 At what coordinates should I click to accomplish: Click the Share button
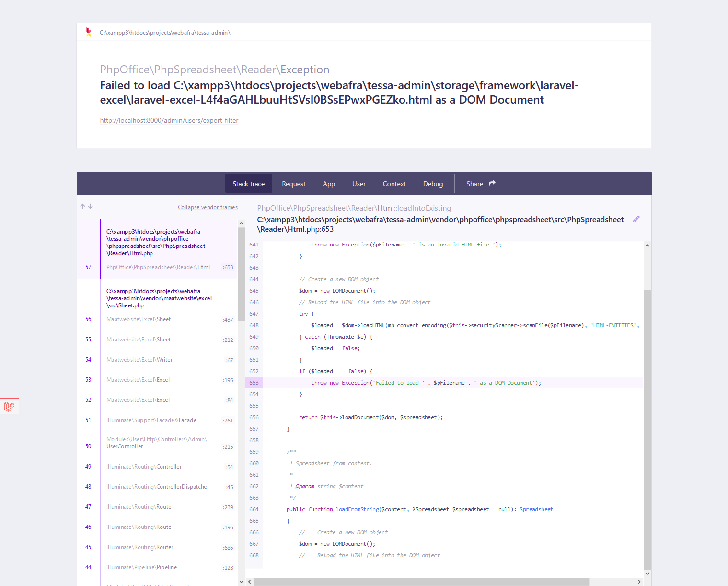pyautogui.click(x=481, y=184)
